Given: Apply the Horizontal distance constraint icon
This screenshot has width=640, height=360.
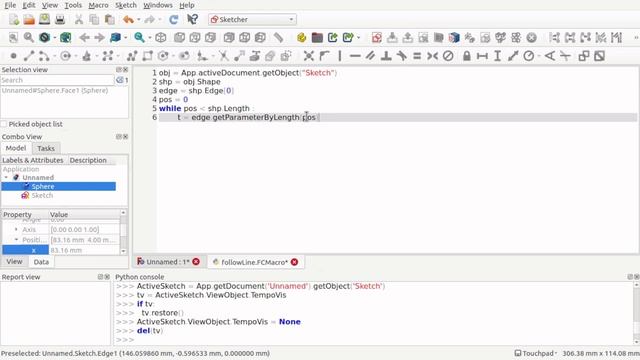Looking at the screenshot, I should point(482,56).
